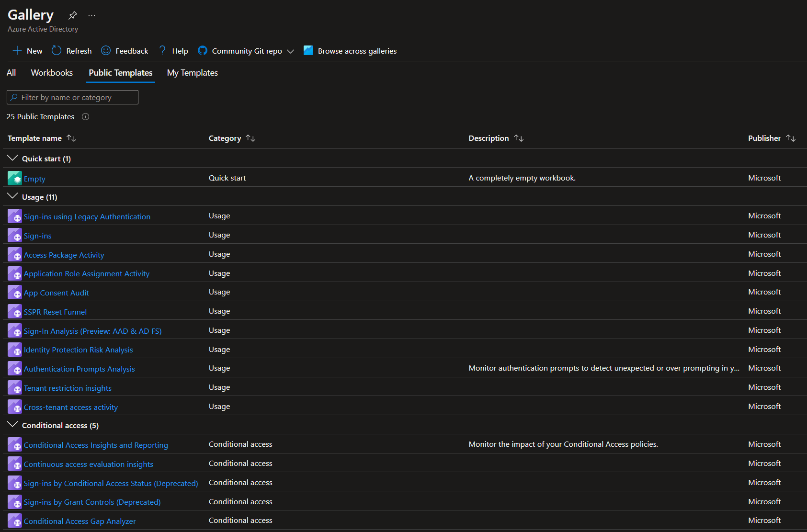Click the Refresh icon
The width and height of the screenshot is (807, 532).
coord(57,51)
